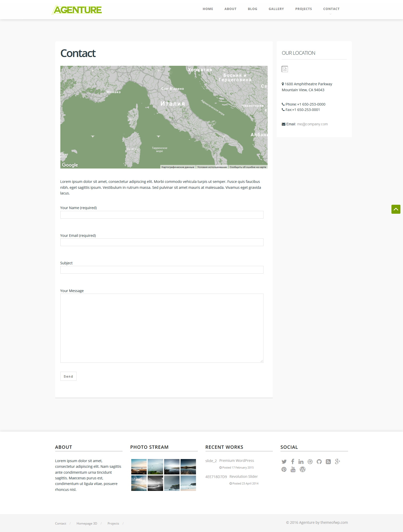This screenshot has width=403, height=532.
Task: Open the black-and-white pier thumbnail
Action: point(155,483)
